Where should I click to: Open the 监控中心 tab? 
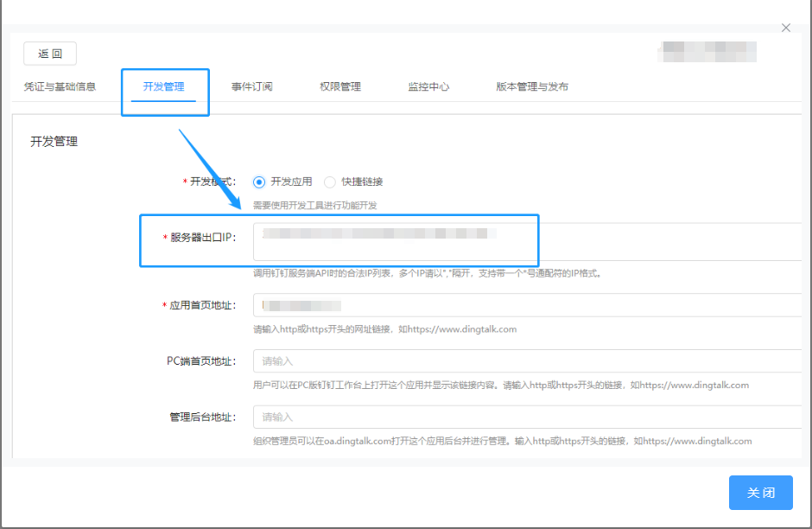[x=428, y=86]
